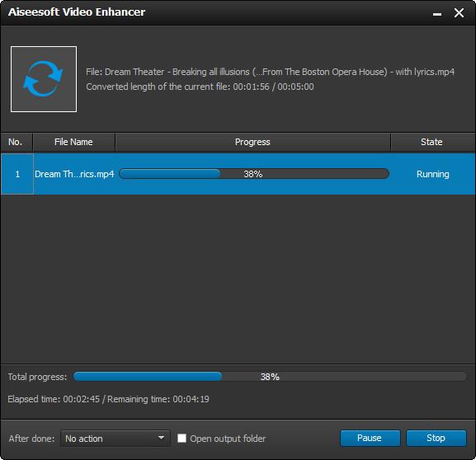Click the State column header
476x460 pixels.
[x=432, y=142]
